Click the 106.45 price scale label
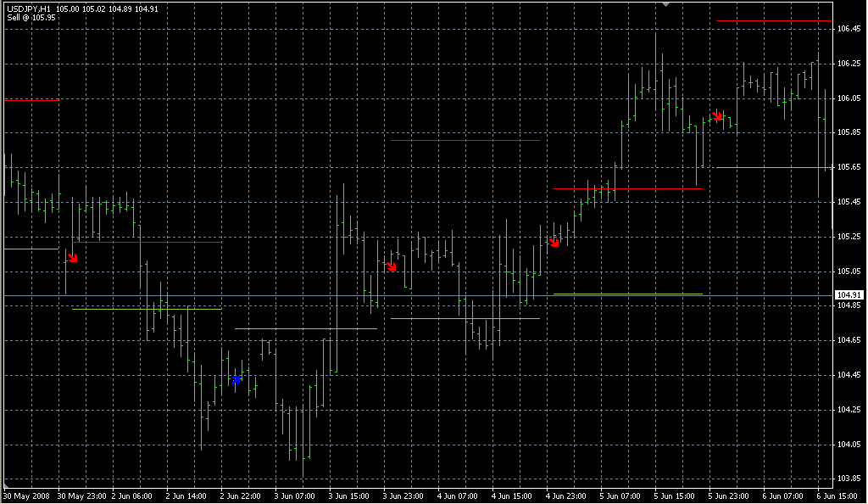 coord(849,29)
